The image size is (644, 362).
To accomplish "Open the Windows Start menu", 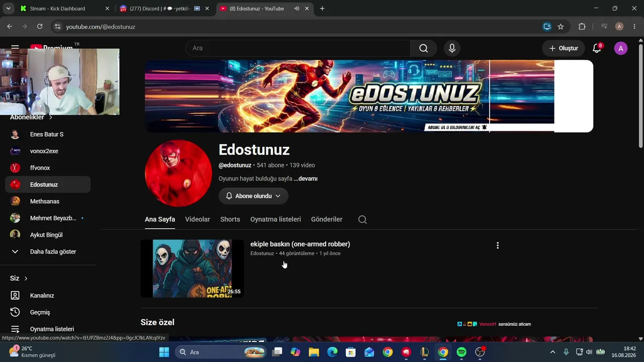I will pos(164,352).
